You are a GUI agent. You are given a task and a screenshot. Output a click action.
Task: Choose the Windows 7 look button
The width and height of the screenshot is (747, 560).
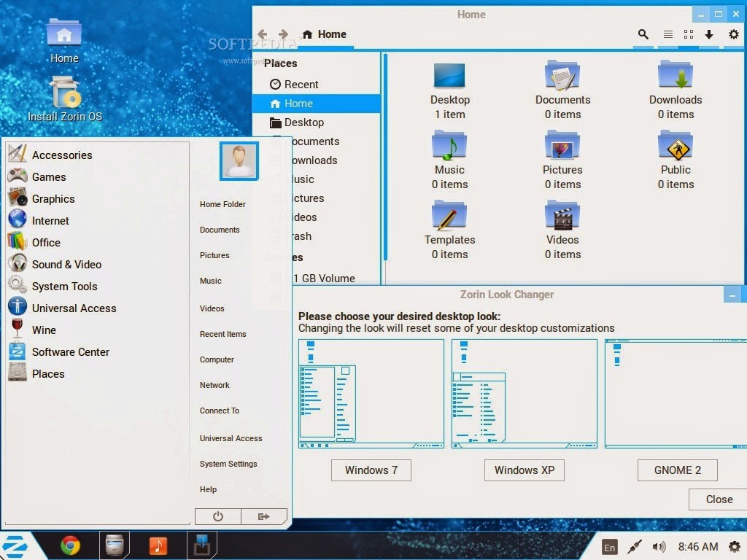[x=371, y=470]
